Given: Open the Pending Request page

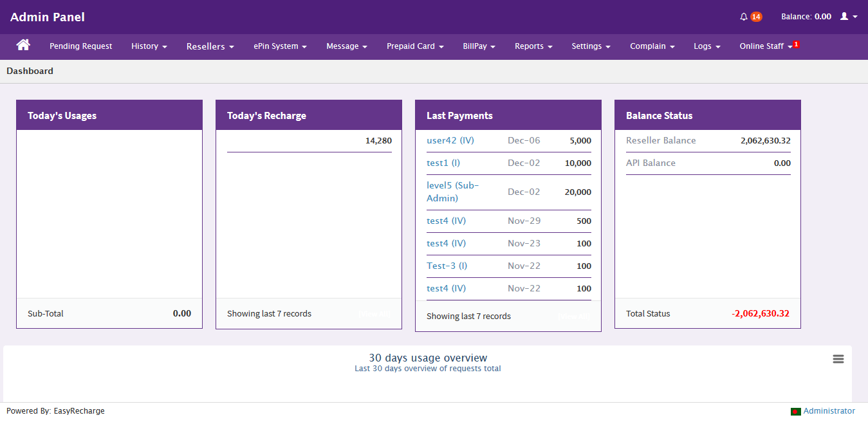Looking at the screenshot, I should click(80, 46).
